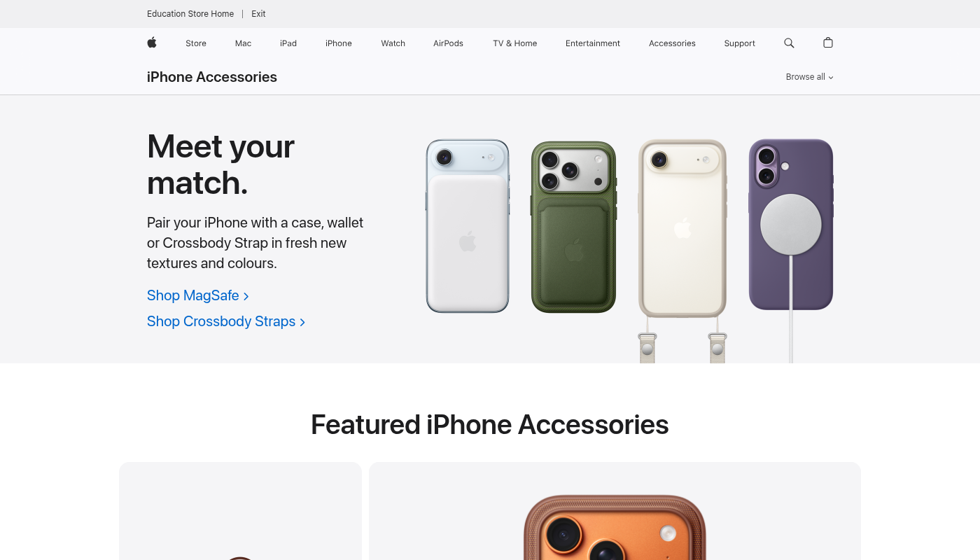Go to Education Store Home
The height and width of the screenshot is (560, 980).
tap(190, 14)
